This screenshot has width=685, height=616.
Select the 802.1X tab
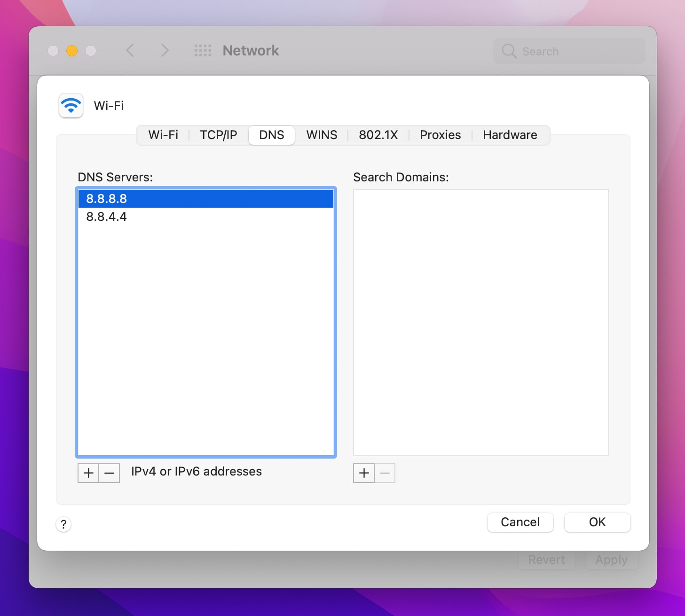[378, 135]
